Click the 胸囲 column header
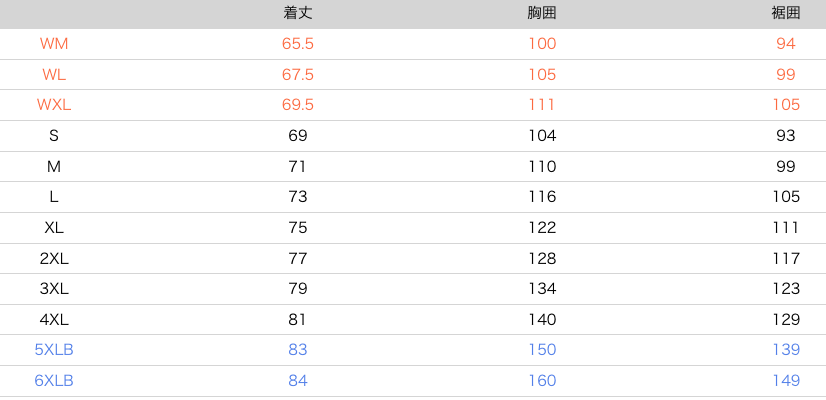This screenshot has height=400, width=826. [542, 13]
